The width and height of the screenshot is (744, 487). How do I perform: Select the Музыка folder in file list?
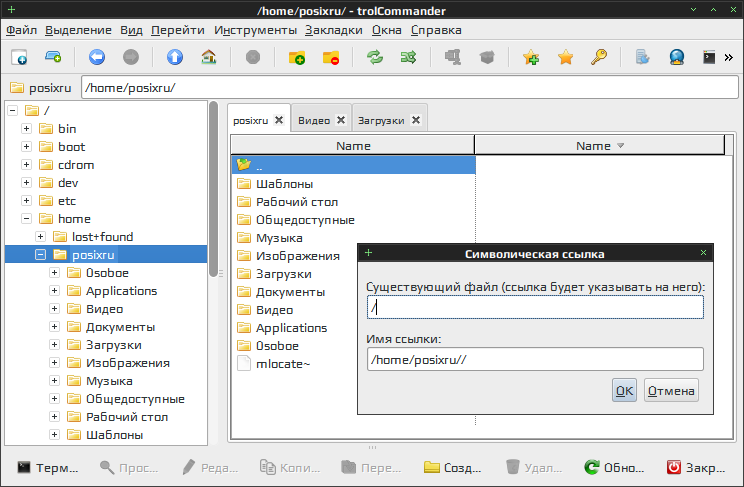(279, 238)
